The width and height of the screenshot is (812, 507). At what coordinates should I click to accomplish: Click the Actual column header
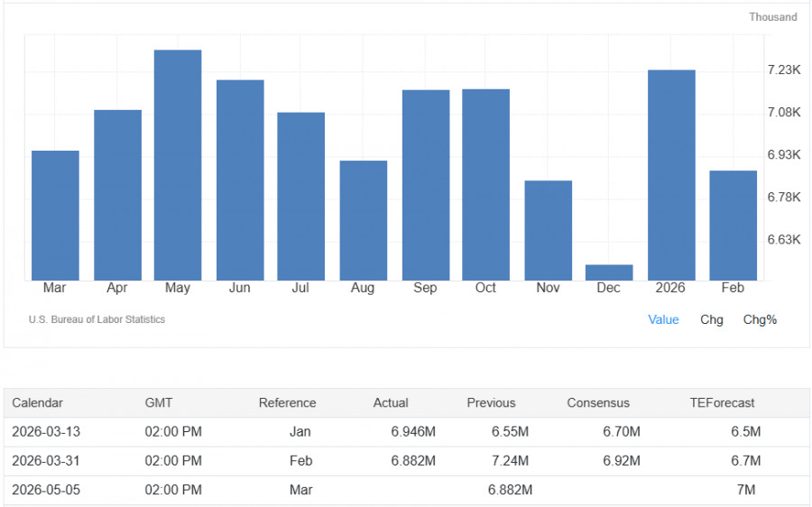pyautogui.click(x=391, y=403)
